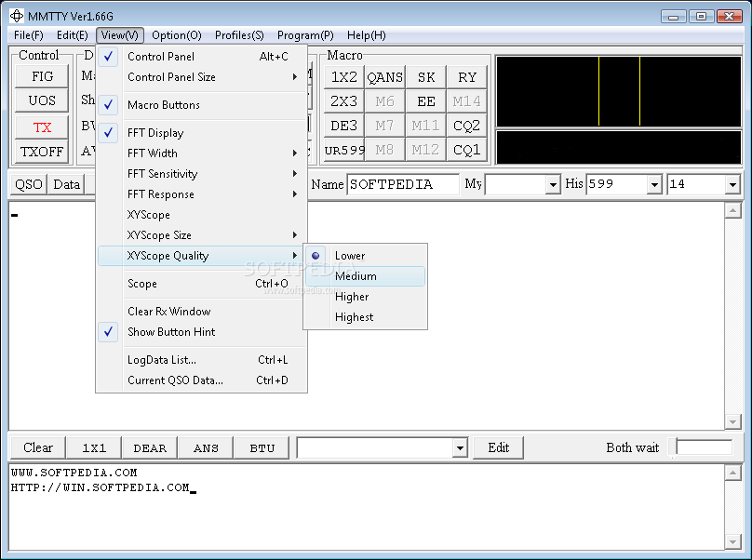Viewport: 752px width, 560px height.
Task: Expand FFT Sensitivity submenu
Action: point(201,174)
